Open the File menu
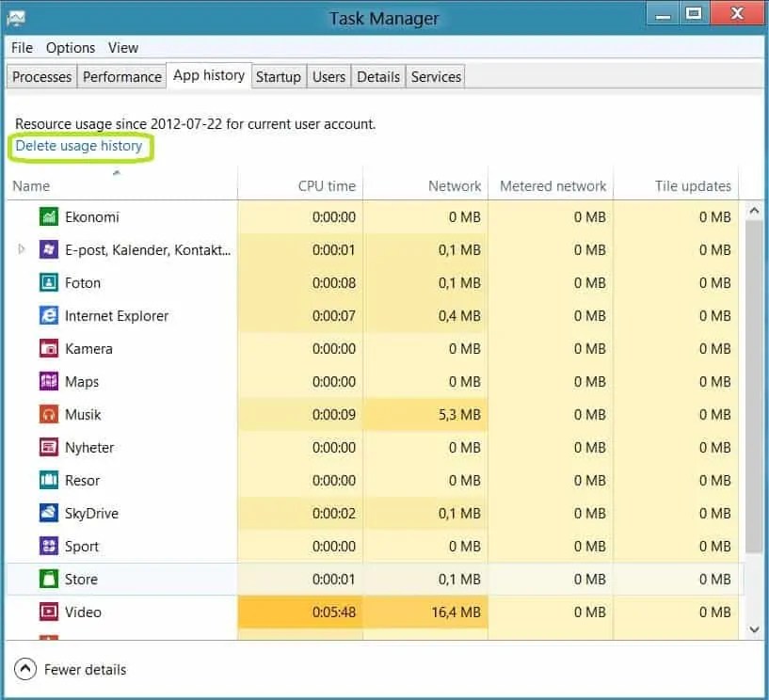 pos(21,47)
